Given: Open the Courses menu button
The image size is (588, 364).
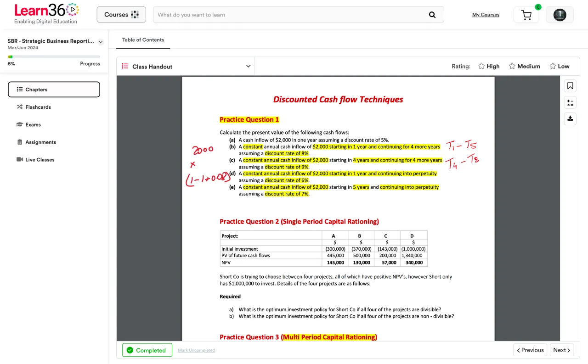Looking at the screenshot, I should (x=121, y=15).
